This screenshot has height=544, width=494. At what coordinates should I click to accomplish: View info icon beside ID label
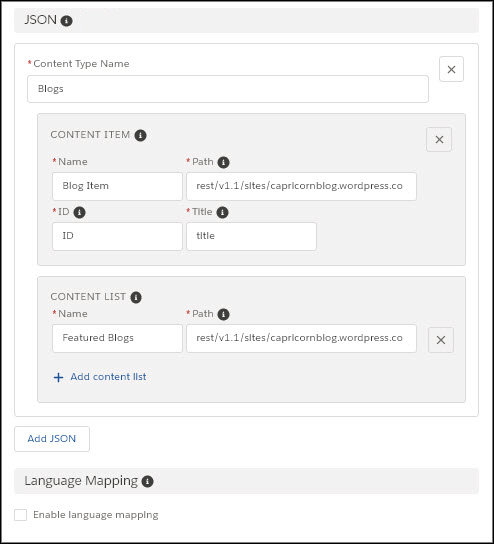point(79,212)
